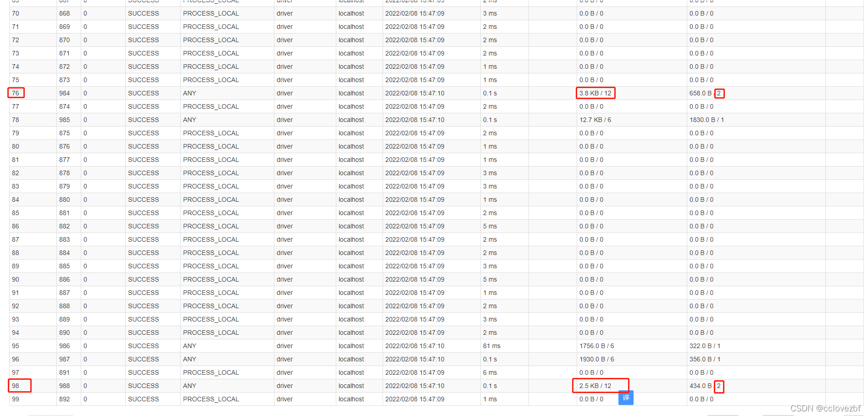The image size is (868, 416).
Task: Click the 6 ms duration in row 97
Action: 490,372
